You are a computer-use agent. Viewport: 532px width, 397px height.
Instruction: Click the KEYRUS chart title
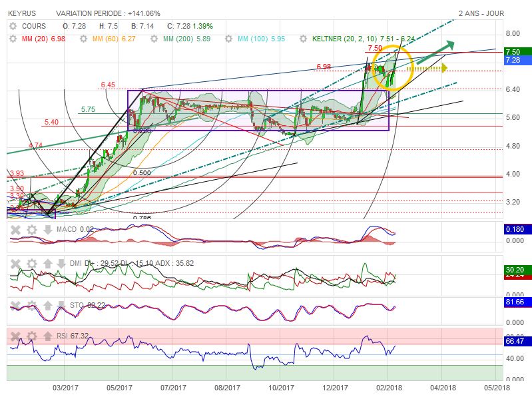coord(22,13)
